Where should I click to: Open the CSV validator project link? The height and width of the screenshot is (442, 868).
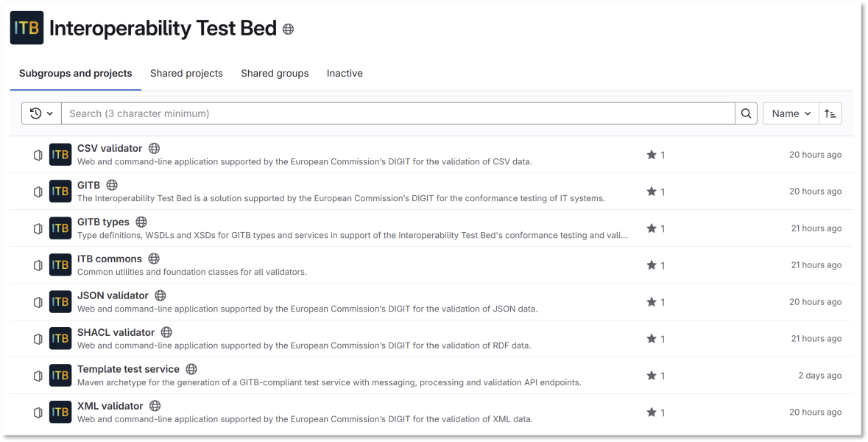[x=110, y=148]
